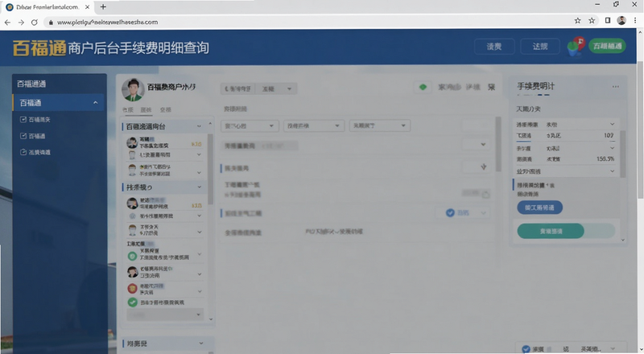Toggle the first checkbox item in left sidebar

23,120
